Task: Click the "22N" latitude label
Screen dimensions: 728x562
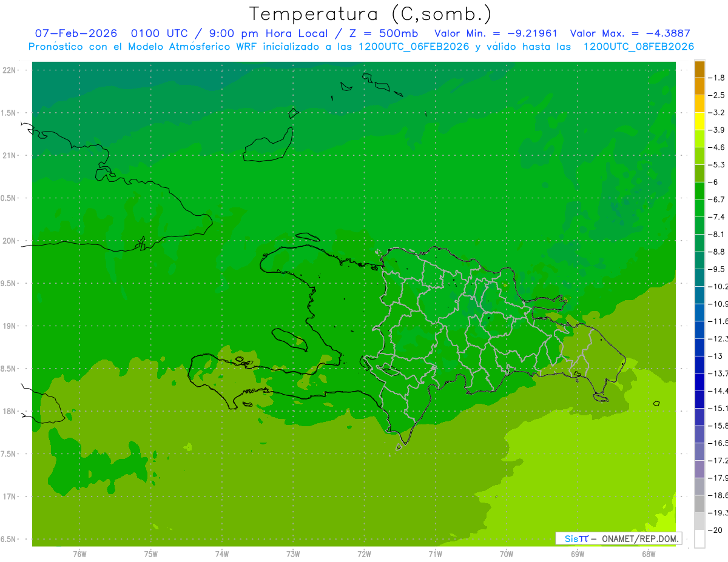Action: pyautogui.click(x=10, y=70)
